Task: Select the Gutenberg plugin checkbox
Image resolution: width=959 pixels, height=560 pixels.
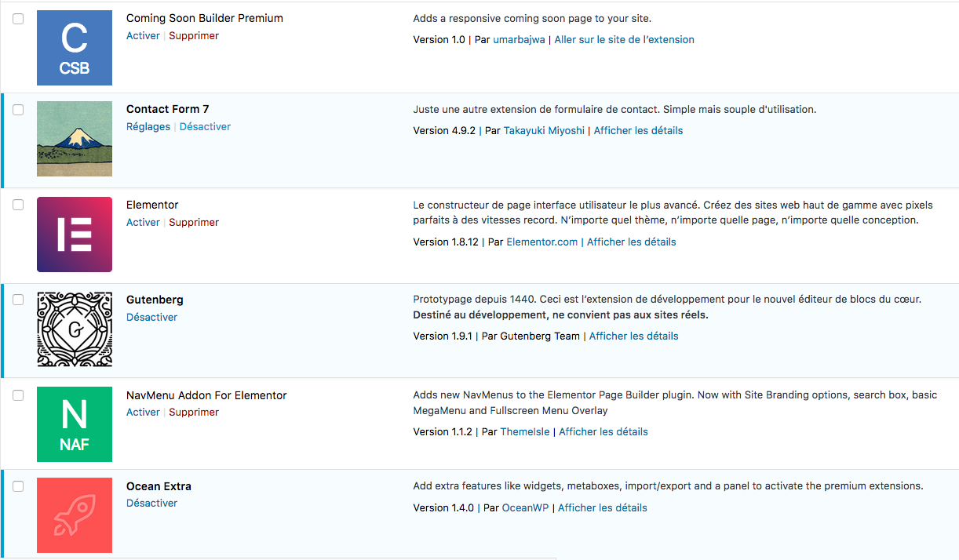Action: click(18, 300)
